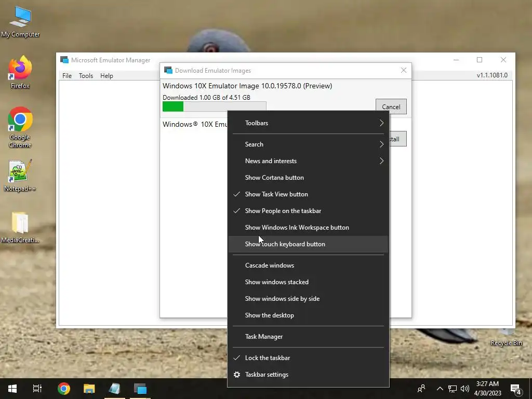The image size is (532, 399).
Task: Click Downloaded 1.00 GB of 4.51 GB
Action: click(x=206, y=97)
